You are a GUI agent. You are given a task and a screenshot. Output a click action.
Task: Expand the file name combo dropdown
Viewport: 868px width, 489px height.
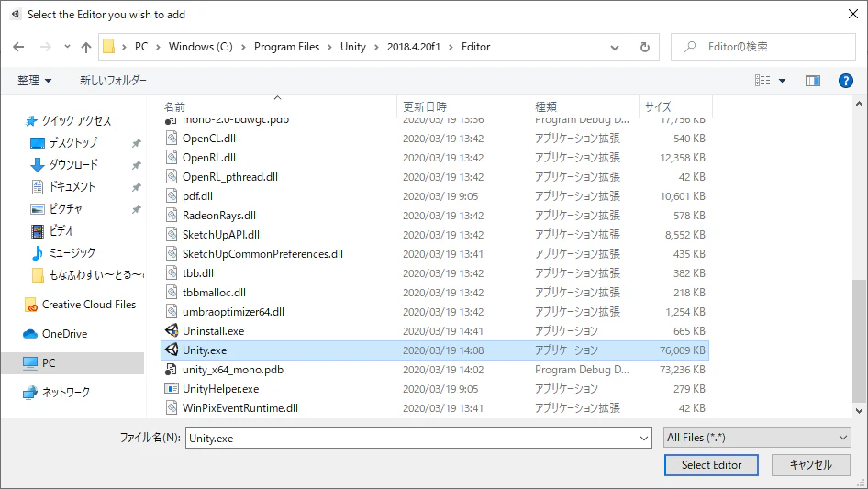(x=644, y=438)
